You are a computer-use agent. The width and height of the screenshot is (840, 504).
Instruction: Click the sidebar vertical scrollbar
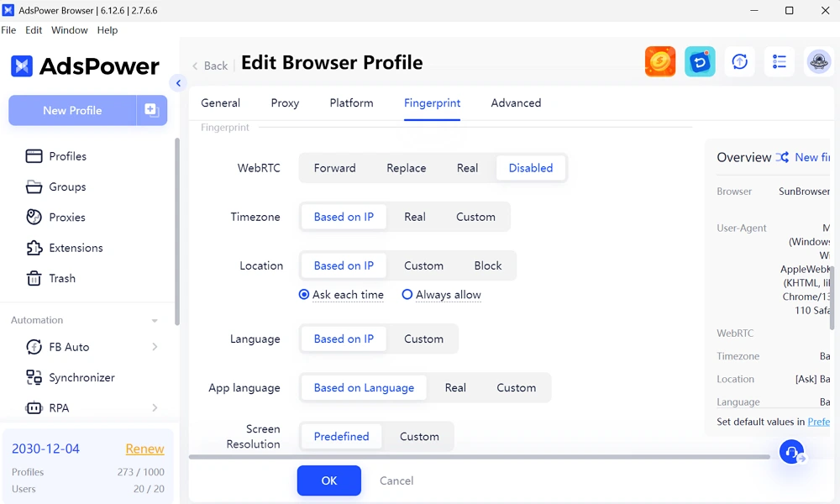[176, 231]
